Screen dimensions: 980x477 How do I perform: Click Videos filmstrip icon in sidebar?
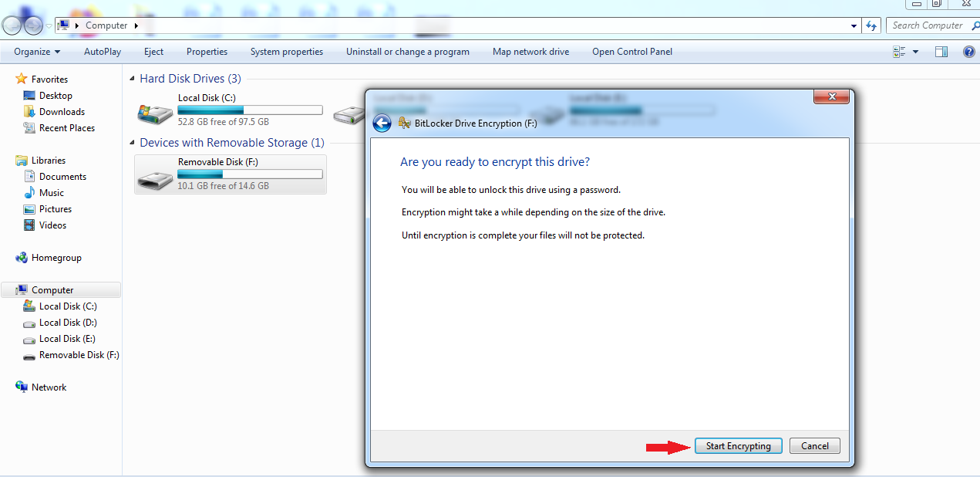[29, 225]
